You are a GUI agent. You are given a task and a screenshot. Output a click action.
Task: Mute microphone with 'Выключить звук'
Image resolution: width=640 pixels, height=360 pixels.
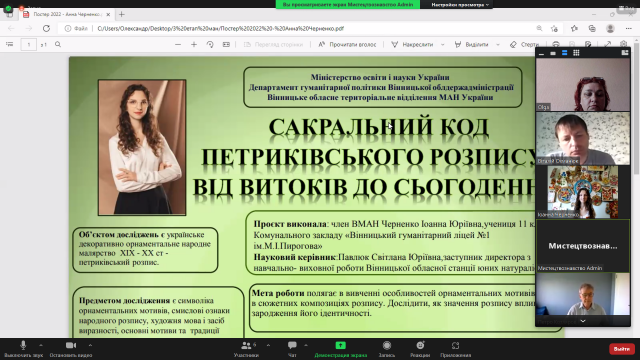pyautogui.click(x=23, y=349)
